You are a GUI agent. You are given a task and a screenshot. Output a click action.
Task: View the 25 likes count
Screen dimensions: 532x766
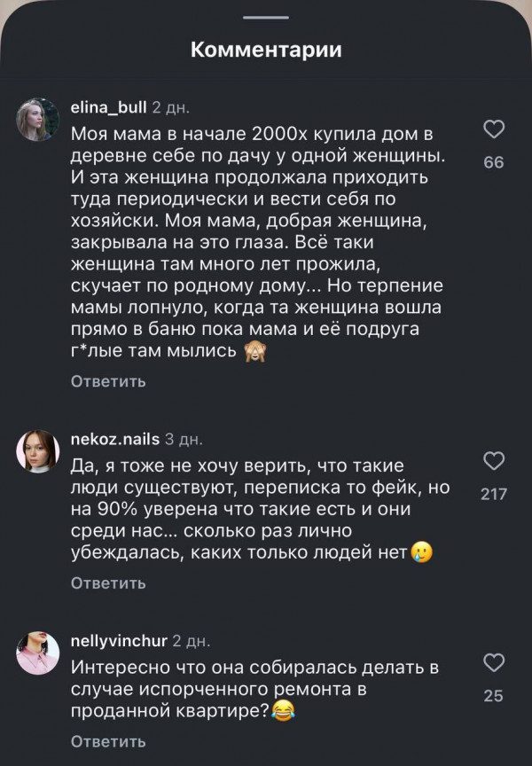(494, 696)
